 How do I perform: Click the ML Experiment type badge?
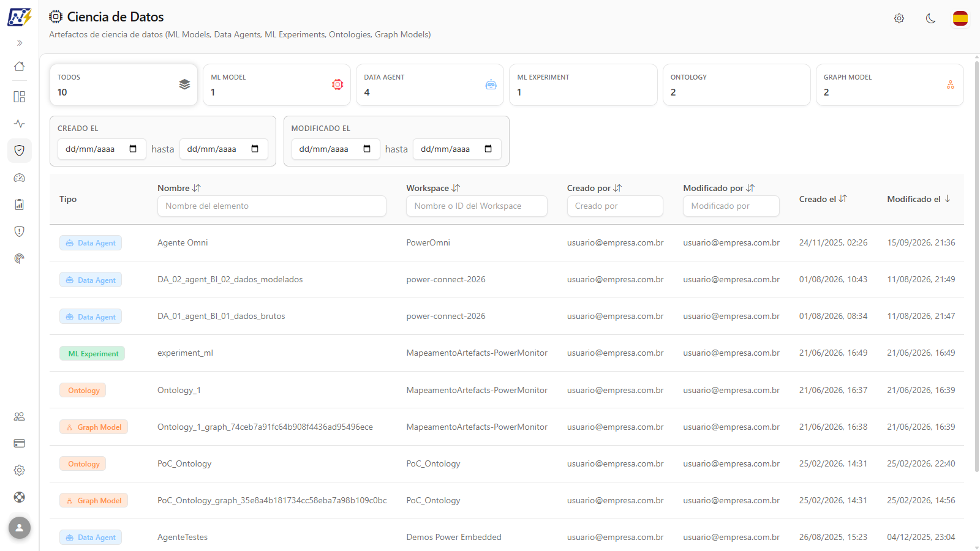[92, 353]
